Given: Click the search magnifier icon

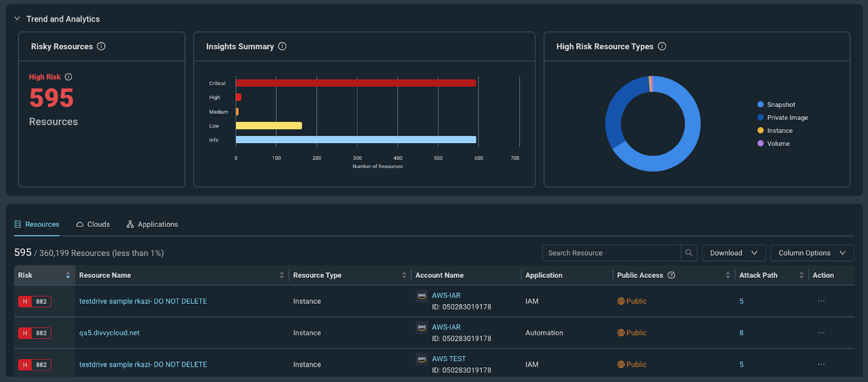Looking at the screenshot, I should point(688,253).
